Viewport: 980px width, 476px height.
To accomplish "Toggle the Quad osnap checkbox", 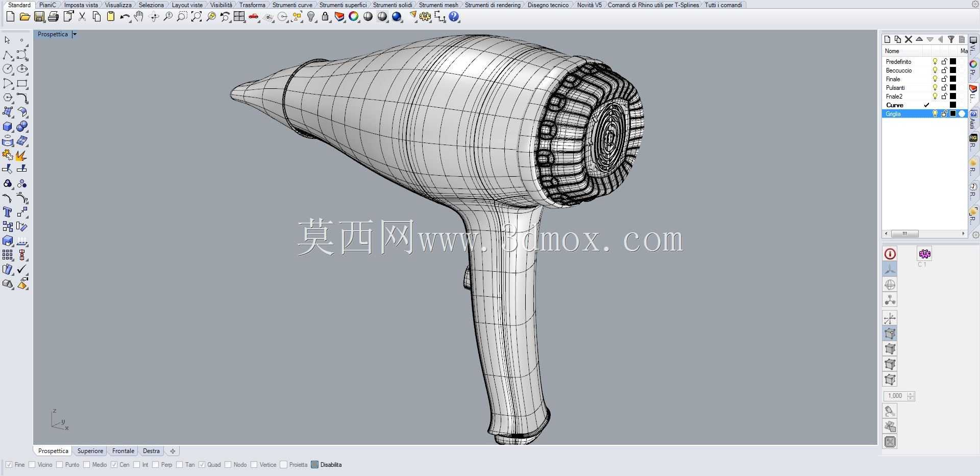I will pyautogui.click(x=202, y=465).
